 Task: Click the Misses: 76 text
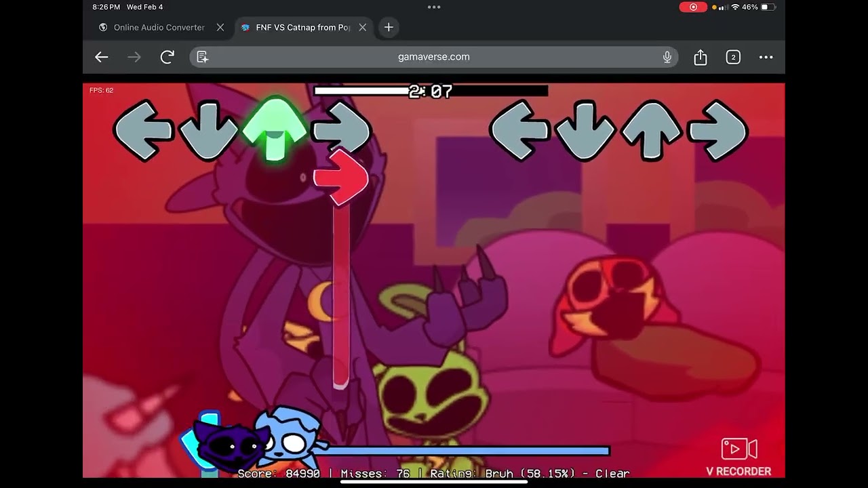click(x=375, y=474)
